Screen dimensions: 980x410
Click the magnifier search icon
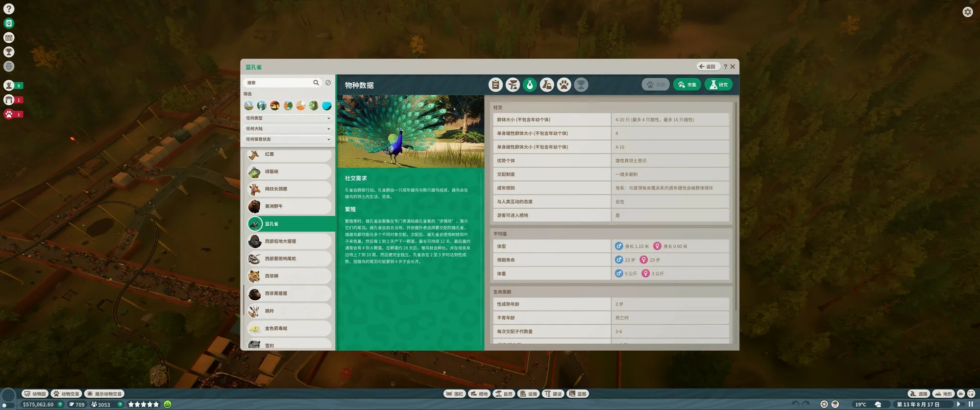(316, 83)
